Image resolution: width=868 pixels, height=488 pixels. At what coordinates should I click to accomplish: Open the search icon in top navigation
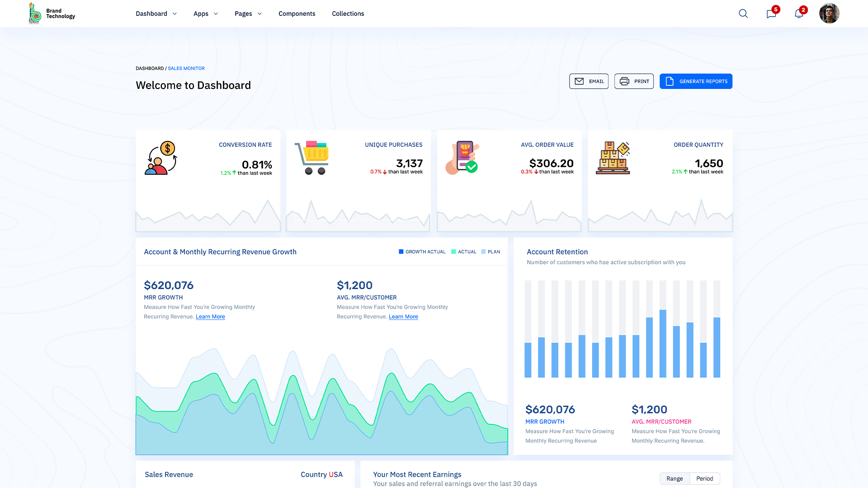(743, 14)
